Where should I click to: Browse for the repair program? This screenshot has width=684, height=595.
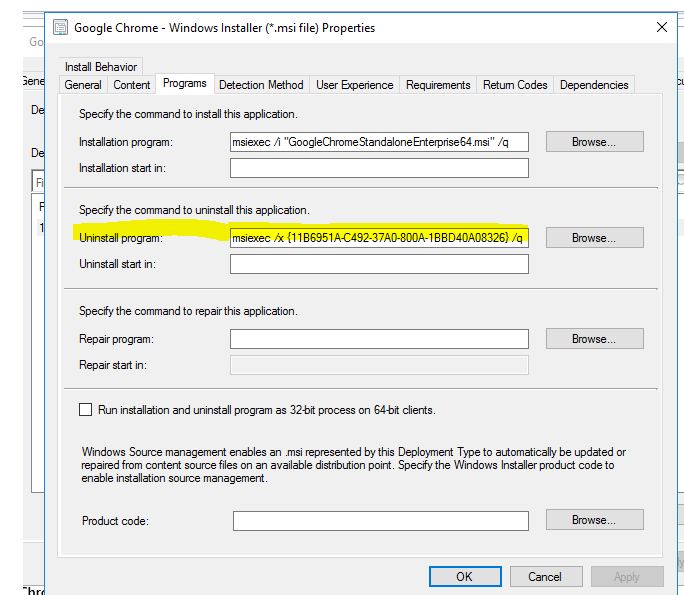(x=595, y=339)
